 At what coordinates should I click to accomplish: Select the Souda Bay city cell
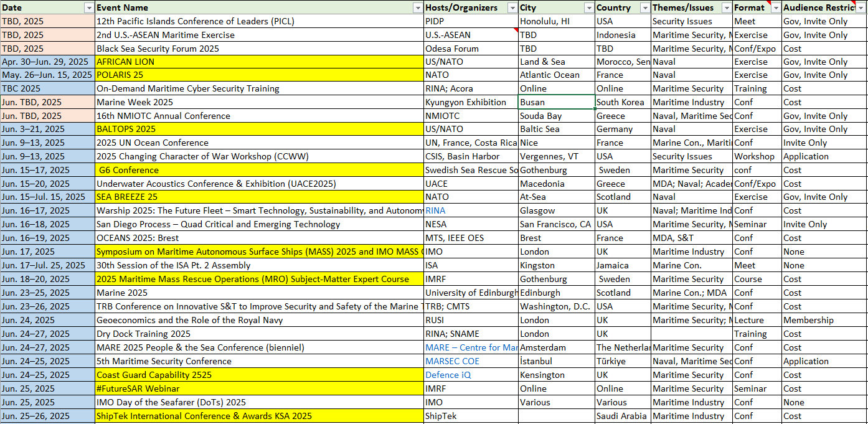(x=557, y=116)
